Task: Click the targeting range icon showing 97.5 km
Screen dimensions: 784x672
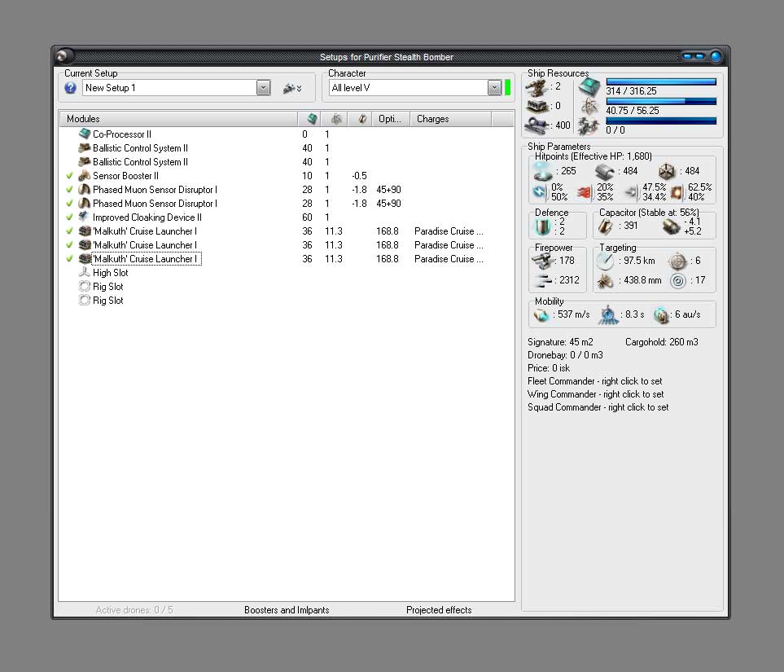Action: [606, 261]
